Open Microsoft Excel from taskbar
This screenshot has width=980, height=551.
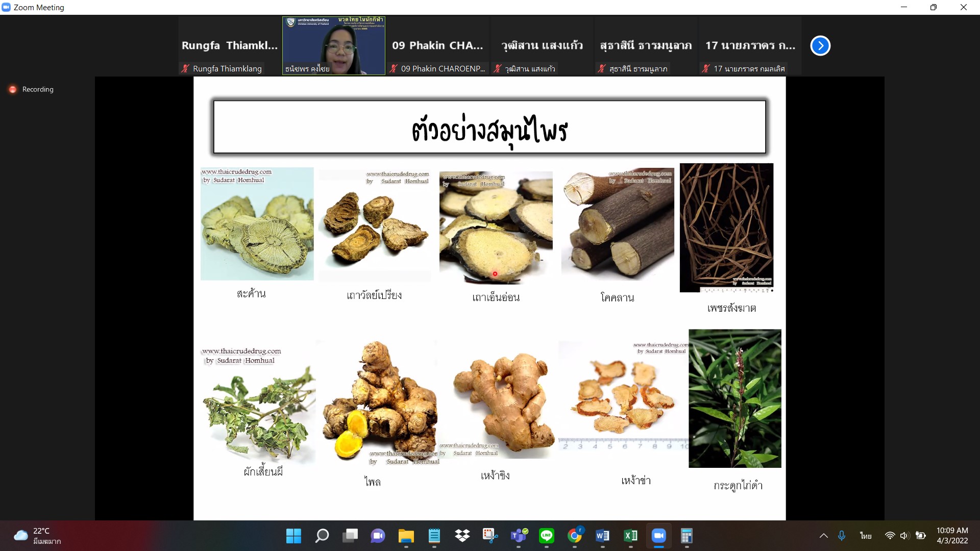631,536
